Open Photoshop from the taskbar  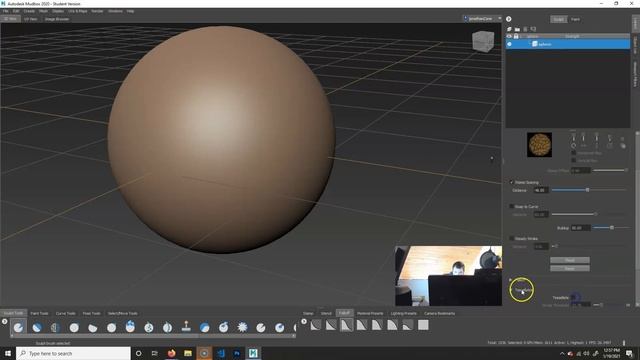pyautogui.click(x=237, y=353)
